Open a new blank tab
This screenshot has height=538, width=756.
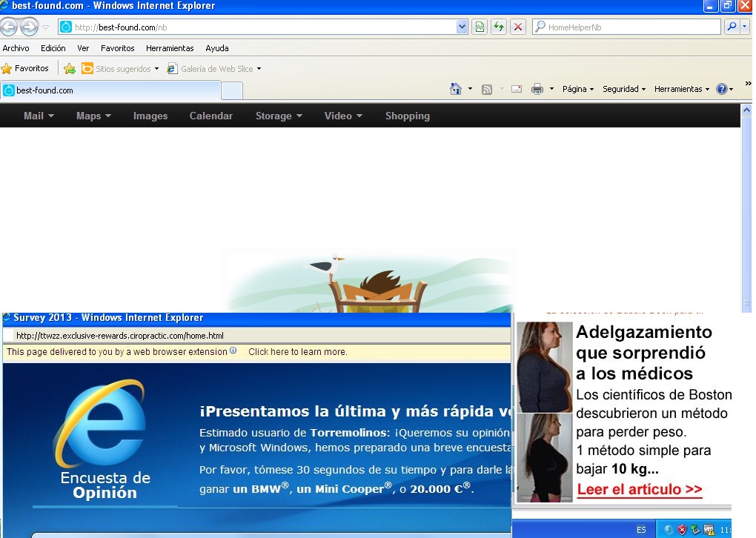coord(232,90)
